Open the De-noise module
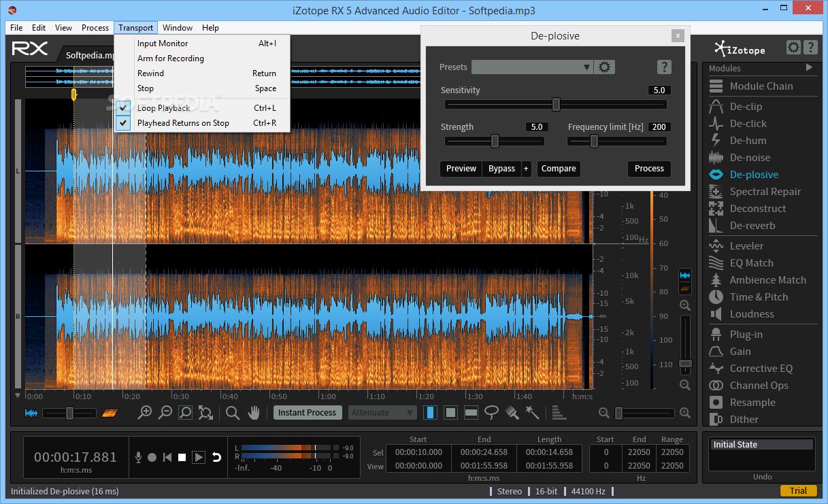The width and height of the screenshot is (828, 504). pyautogui.click(x=750, y=158)
